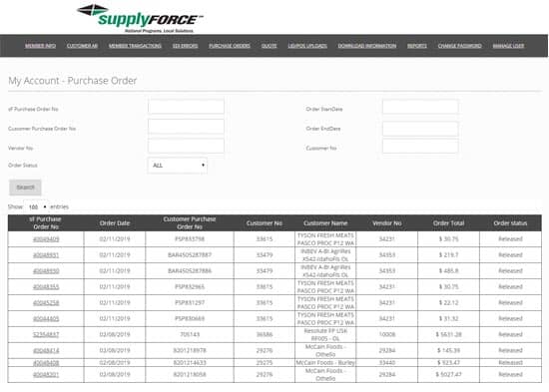Sort by Vendor No column header

[x=387, y=223]
